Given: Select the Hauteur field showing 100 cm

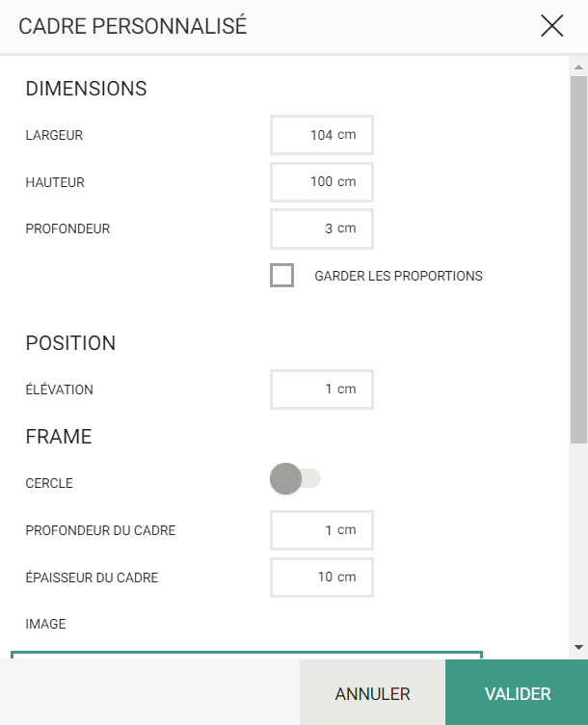Looking at the screenshot, I should point(322,181).
